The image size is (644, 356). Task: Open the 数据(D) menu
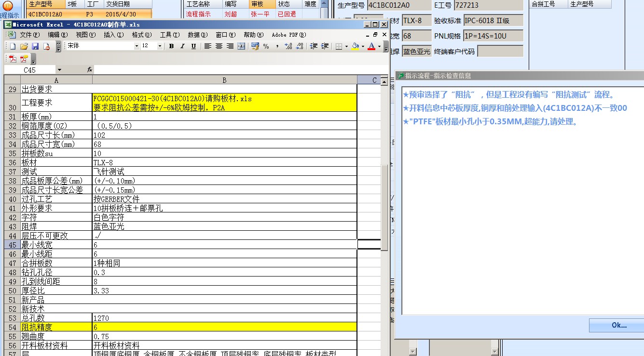coord(197,35)
